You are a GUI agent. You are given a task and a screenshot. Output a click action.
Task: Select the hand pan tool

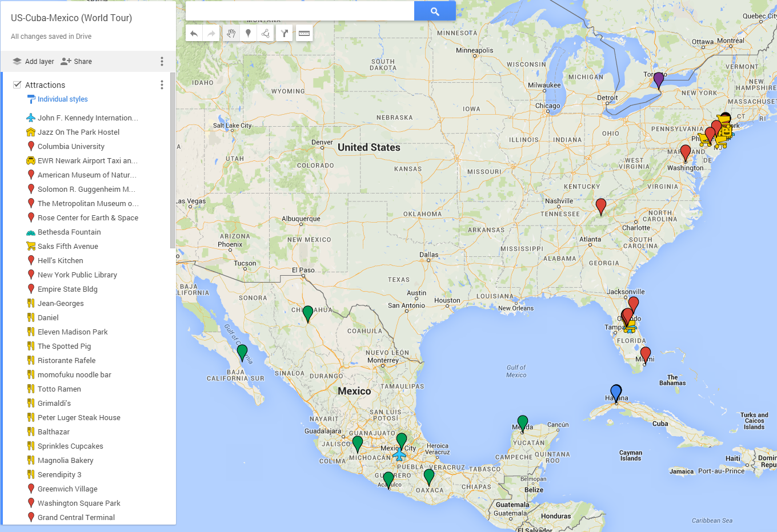pyautogui.click(x=231, y=34)
